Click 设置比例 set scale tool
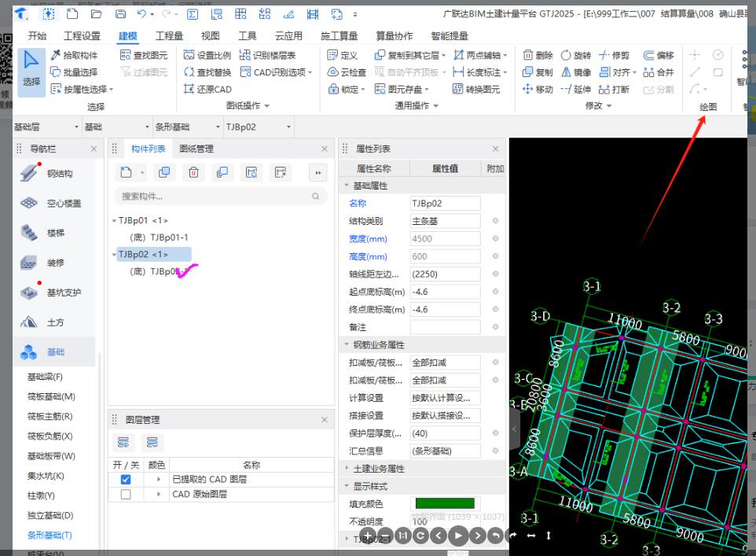The height and width of the screenshot is (556, 756). [207, 55]
